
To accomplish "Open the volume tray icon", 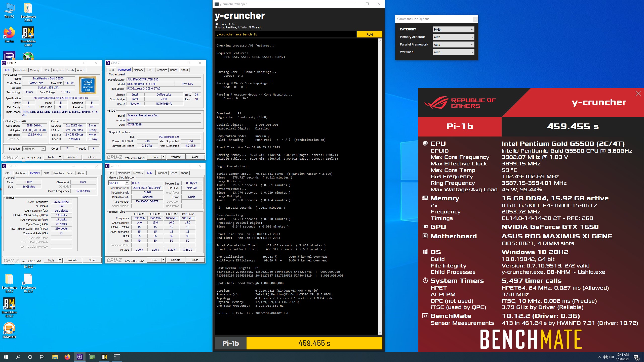I will [612, 357].
